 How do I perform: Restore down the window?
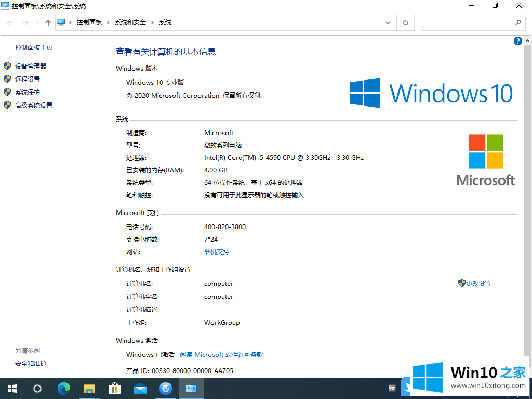point(495,5)
